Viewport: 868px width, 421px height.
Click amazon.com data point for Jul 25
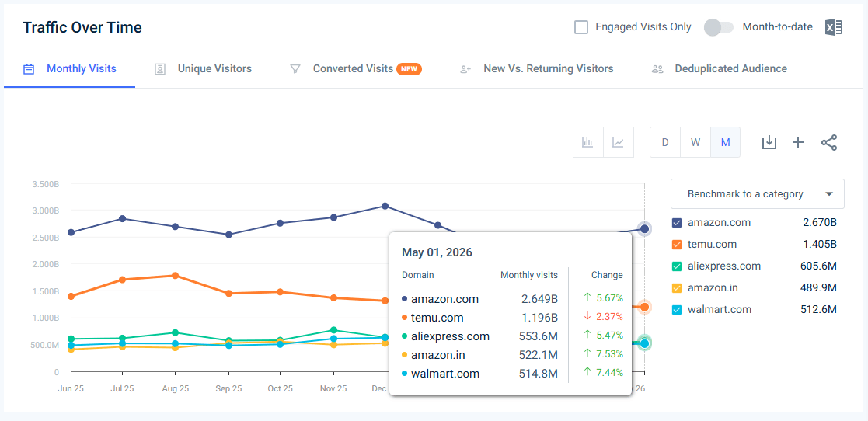tap(122, 218)
